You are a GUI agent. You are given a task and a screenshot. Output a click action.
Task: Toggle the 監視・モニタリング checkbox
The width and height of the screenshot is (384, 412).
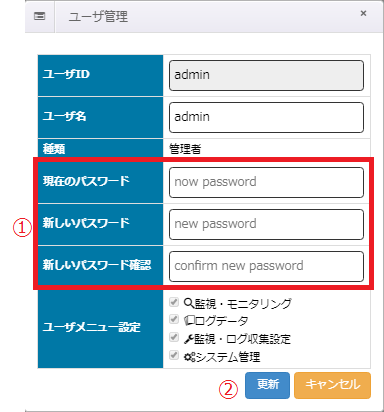tap(174, 302)
